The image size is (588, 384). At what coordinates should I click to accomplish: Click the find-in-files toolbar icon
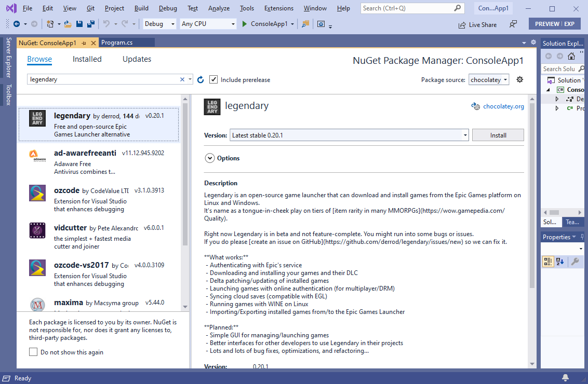point(305,24)
